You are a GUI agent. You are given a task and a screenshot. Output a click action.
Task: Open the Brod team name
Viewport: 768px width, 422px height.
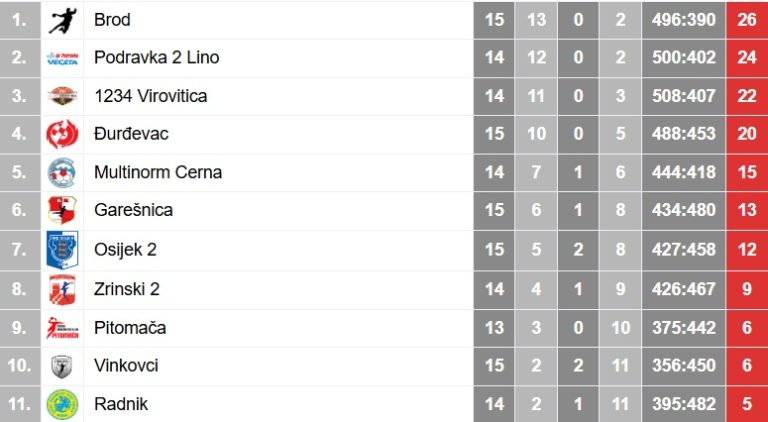[x=112, y=20]
